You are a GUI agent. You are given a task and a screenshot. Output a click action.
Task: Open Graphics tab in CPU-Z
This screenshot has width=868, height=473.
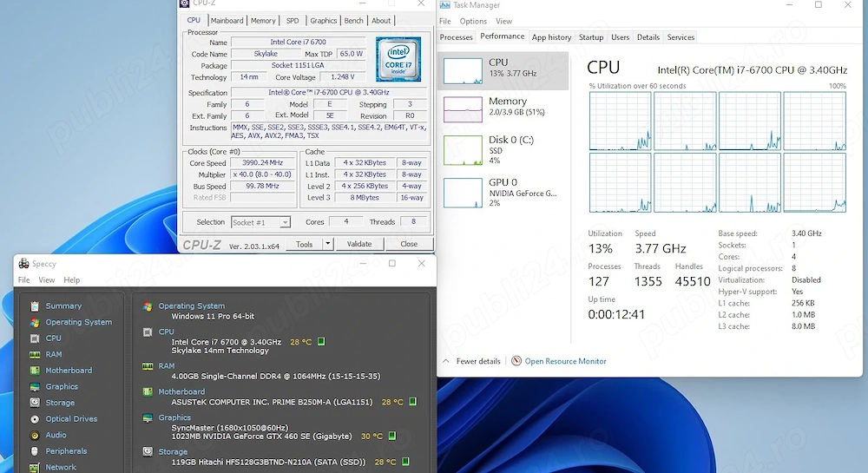323,21
